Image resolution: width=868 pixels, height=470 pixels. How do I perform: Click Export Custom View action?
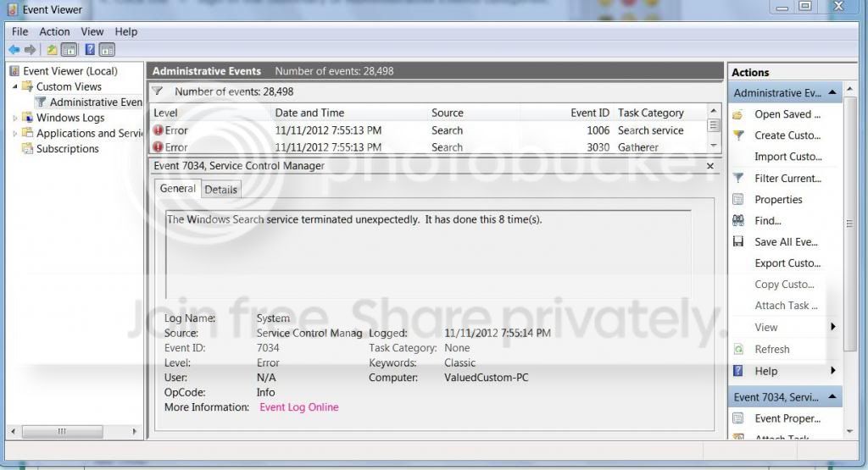[x=787, y=263]
